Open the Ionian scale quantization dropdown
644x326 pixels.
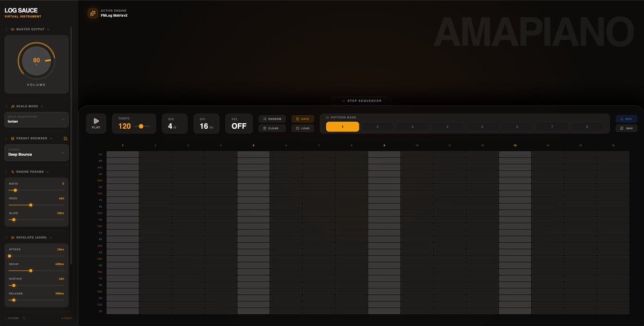pos(36,120)
